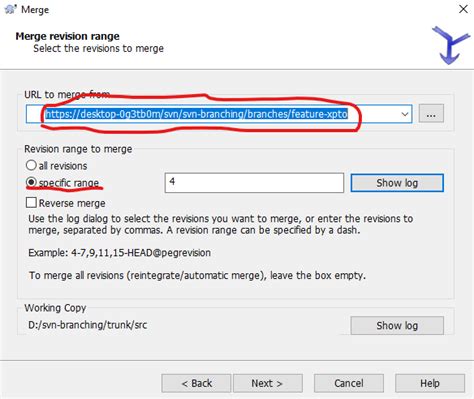
Task: Click the working copy path D:/svn-branching/trunk/src
Action: click(88, 325)
